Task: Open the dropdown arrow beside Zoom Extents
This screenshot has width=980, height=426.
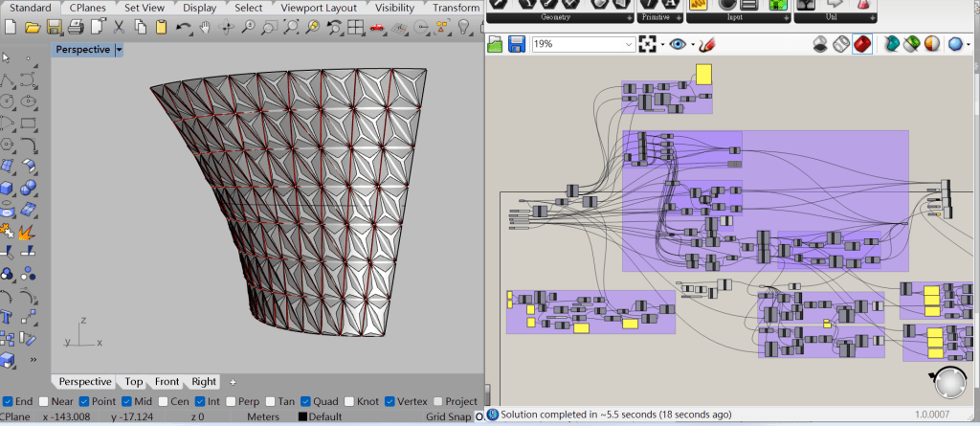Action: click(x=662, y=44)
